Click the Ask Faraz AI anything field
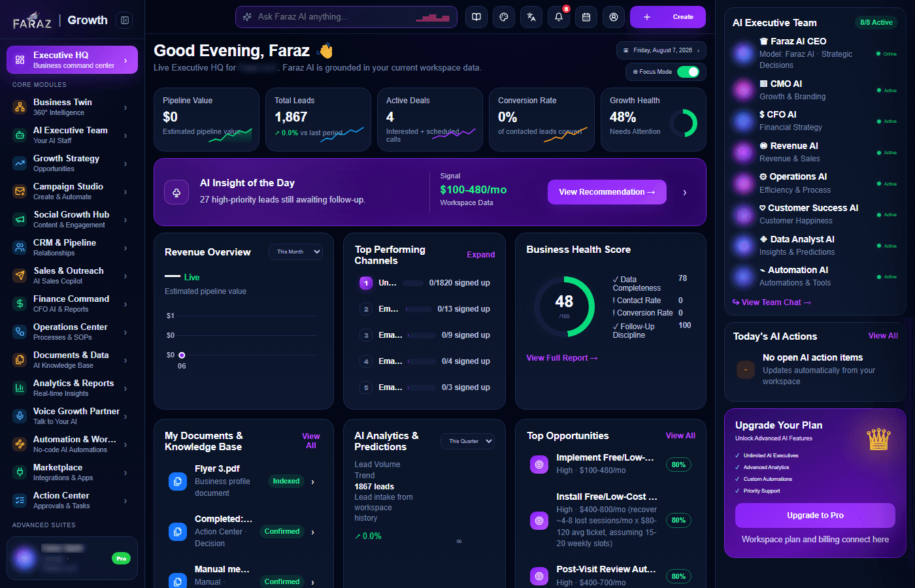This screenshot has height=588, width=915. pos(346,17)
